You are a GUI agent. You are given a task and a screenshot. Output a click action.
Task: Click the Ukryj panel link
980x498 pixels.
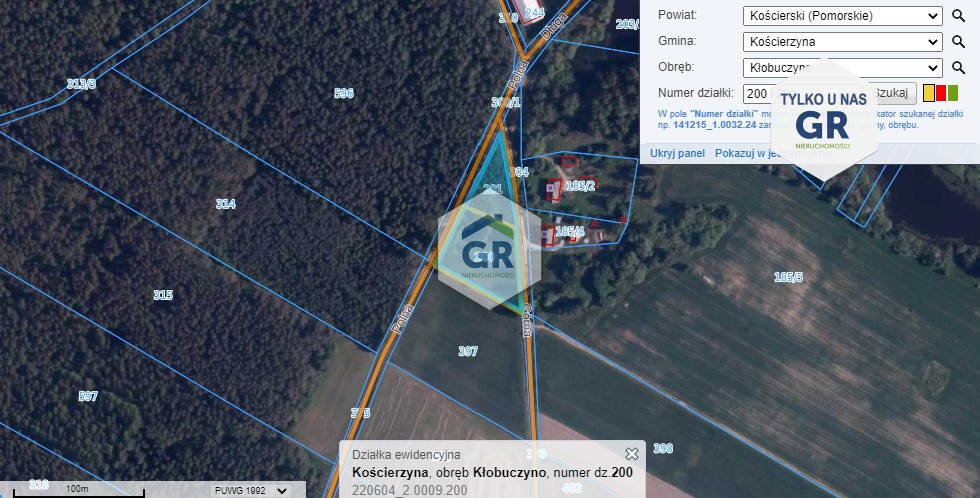(678, 153)
